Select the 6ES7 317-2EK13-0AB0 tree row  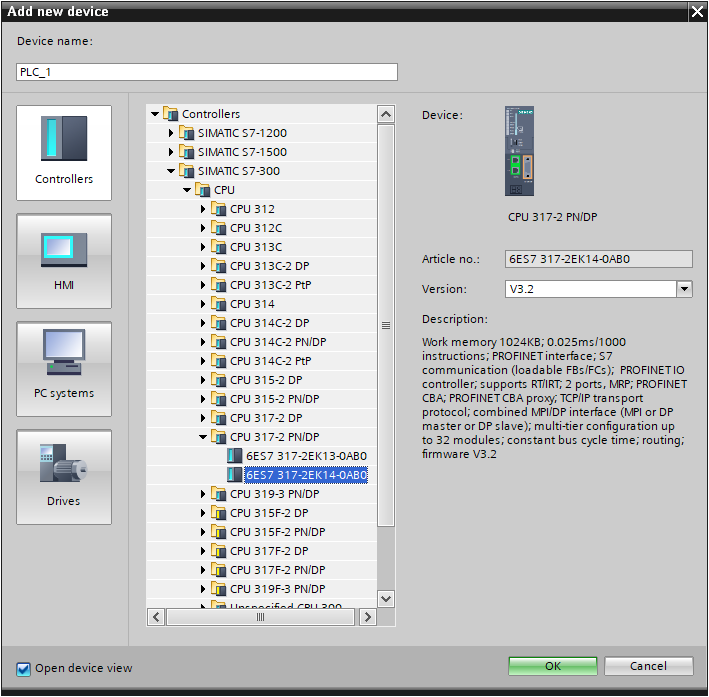click(261, 455)
